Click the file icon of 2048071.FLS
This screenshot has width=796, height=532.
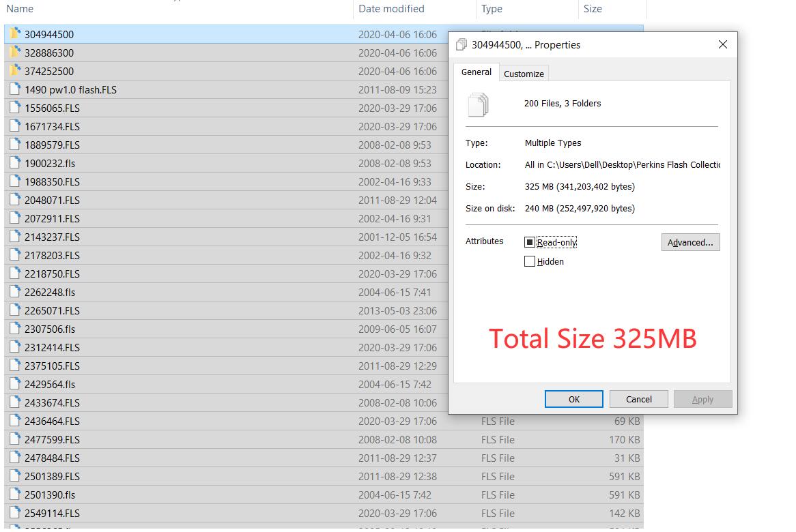[x=15, y=200]
